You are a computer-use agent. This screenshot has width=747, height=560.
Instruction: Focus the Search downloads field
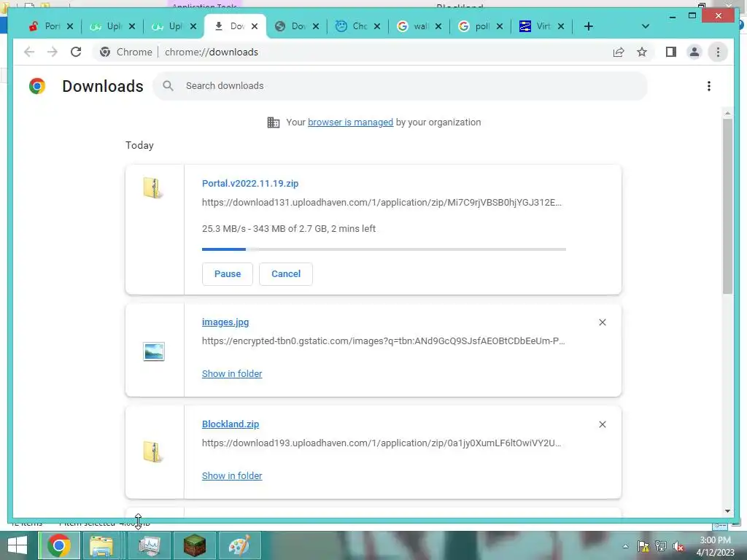click(400, 86)
